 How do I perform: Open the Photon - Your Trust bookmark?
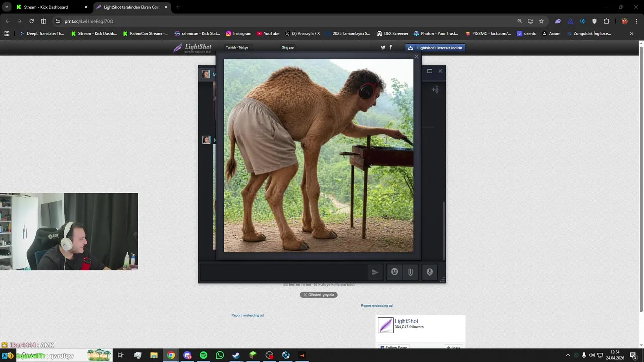436,34
